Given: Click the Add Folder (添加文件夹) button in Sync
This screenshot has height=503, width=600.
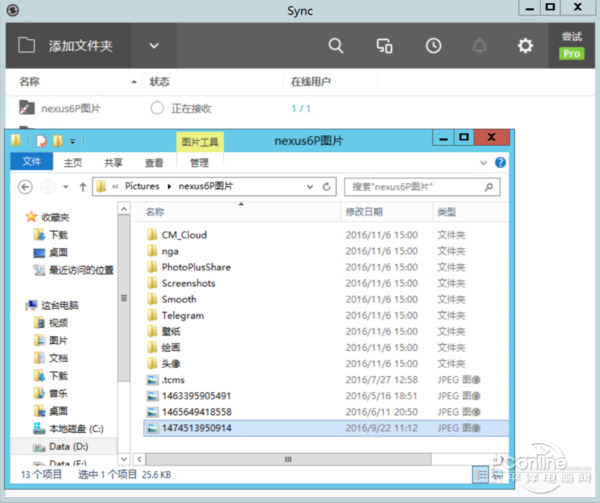Looking at the screenshot, I should (68, 46).
